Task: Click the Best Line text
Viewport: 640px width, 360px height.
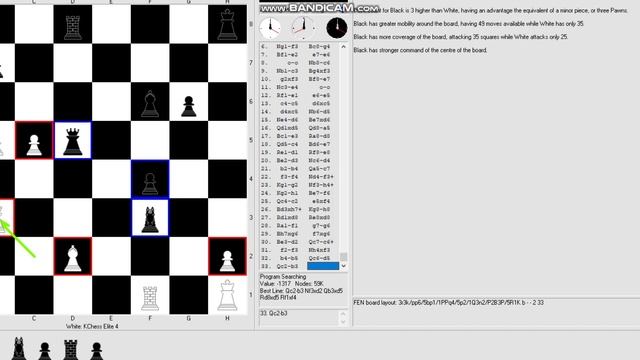Action: pyautogui.click(x=301, y=294)
